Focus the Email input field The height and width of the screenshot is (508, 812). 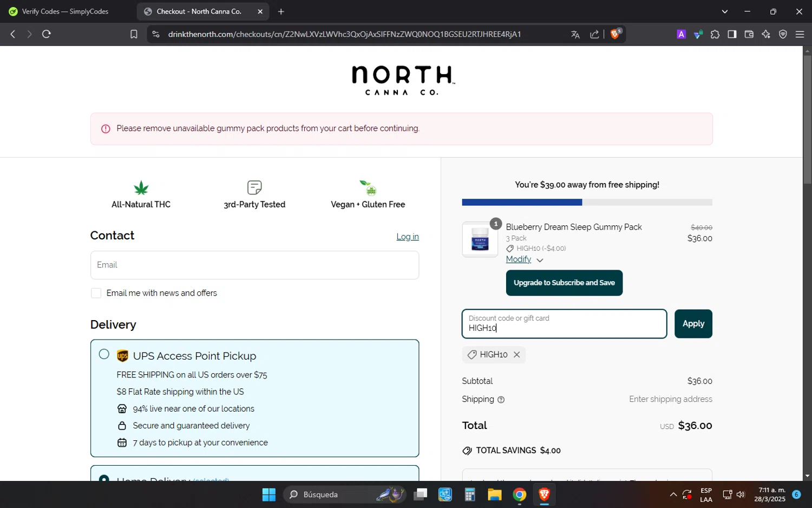[x=254, y=265]
